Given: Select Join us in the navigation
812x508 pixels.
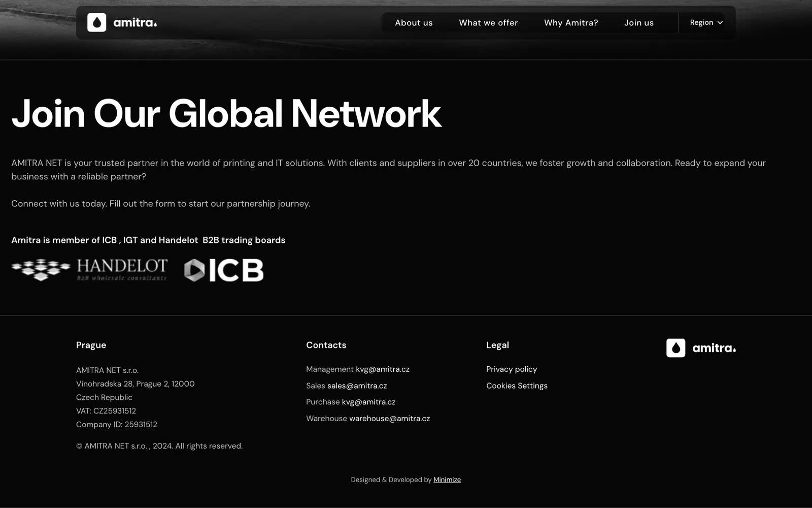Looking at the screenshot, I should click(x=639, y=23).
